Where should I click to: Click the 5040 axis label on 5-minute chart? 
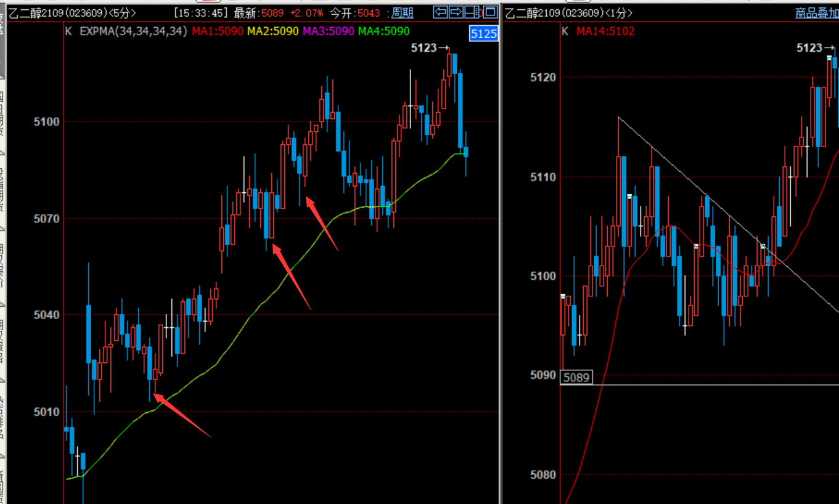(47, 315)
